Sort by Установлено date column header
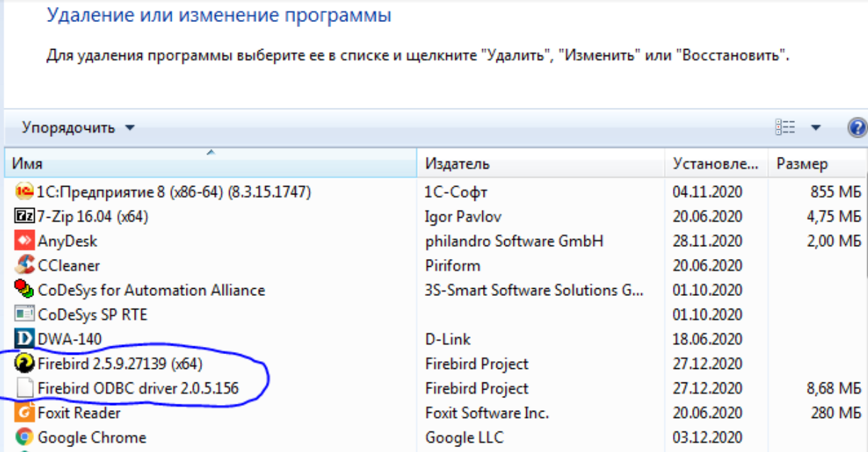The width and height of the screenshot is (868, 452). click(716, 164)
